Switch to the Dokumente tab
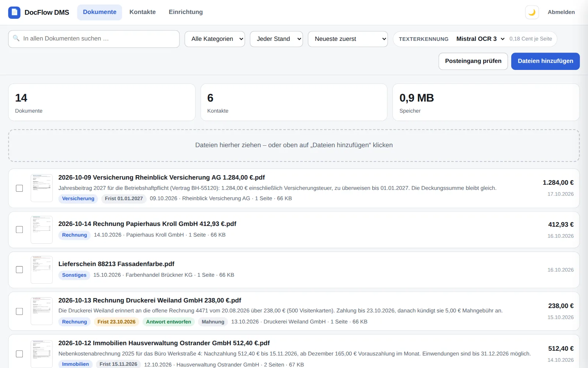588x368 pixels. (x=100, y=12)
